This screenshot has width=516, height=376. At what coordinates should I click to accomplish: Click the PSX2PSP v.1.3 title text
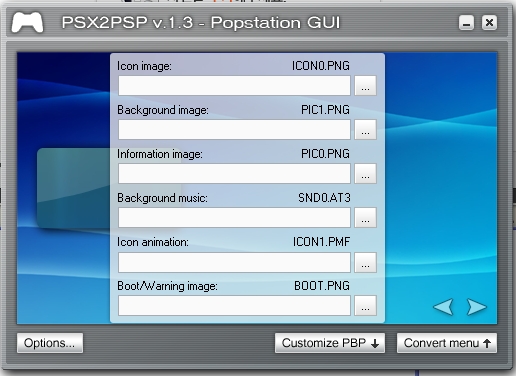point(201,23)
